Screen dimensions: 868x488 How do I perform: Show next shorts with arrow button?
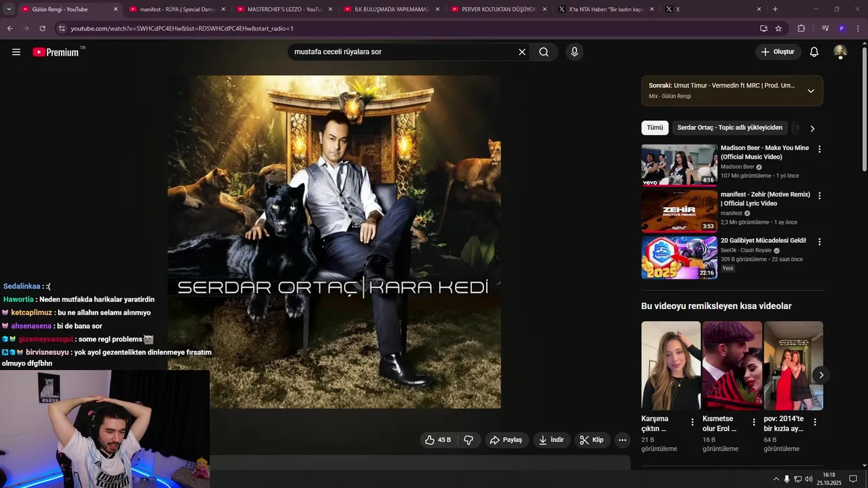click(821, 375)
